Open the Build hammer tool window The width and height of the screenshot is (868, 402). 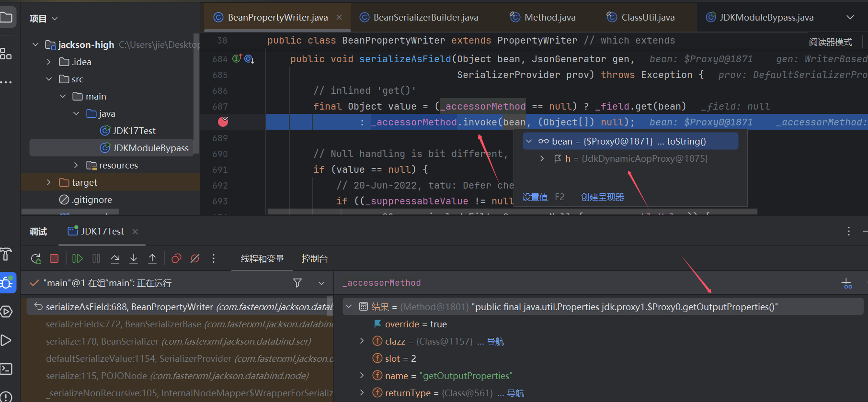(x=6, y=254)
